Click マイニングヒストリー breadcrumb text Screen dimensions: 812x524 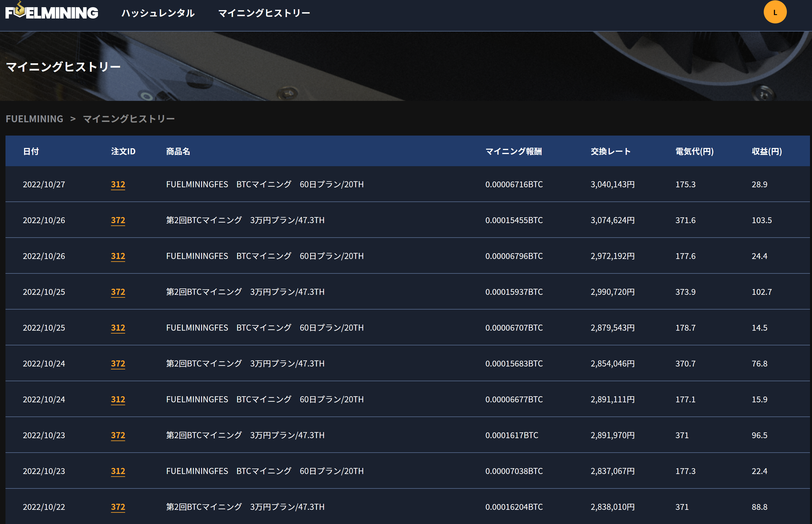point(129,119)
